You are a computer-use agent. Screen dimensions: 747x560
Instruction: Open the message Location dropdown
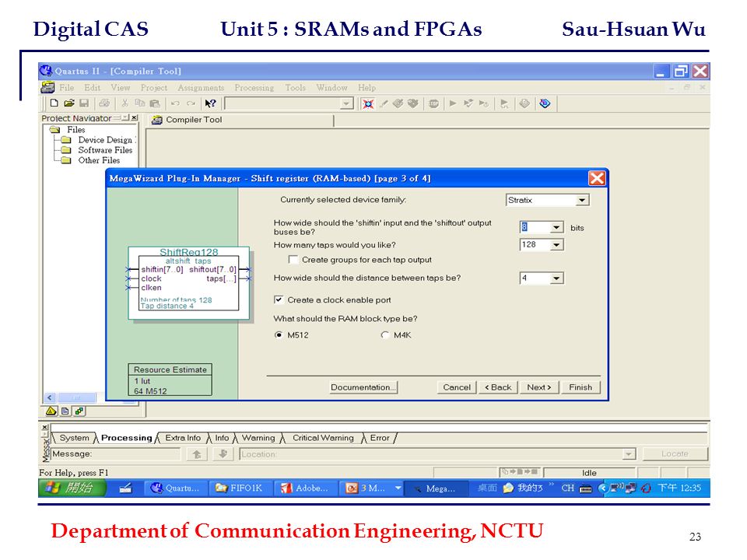pos(629,454)
